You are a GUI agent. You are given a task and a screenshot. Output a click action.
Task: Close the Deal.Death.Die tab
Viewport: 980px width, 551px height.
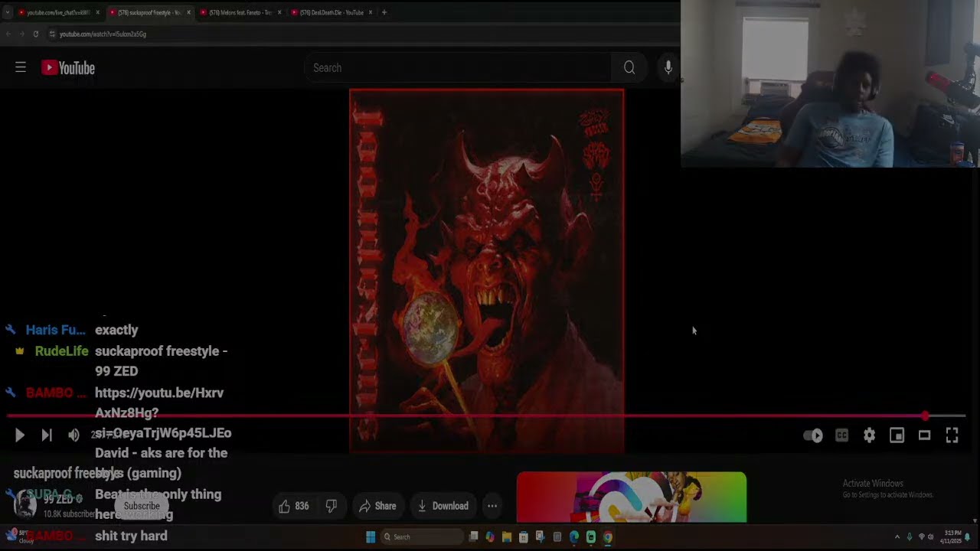tap(371, 12)
